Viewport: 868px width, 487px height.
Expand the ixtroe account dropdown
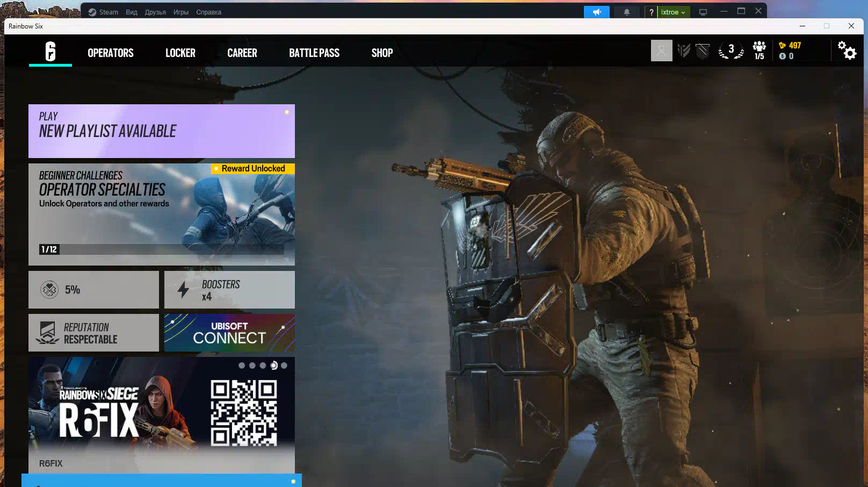point(673,12)
